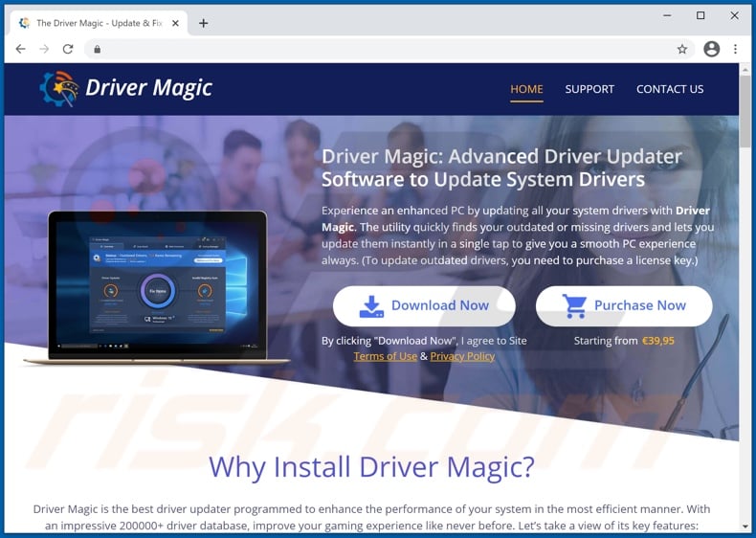Click the 'Starting from' label
This screenshot has width=756, height=538.
(x=606, y=341)
